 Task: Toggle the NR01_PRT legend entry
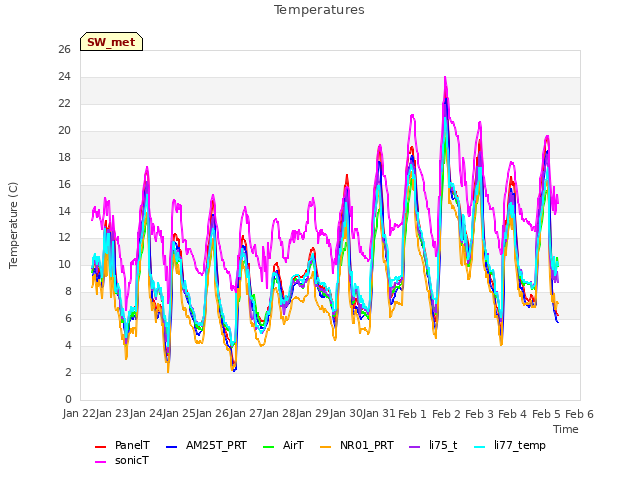point(357,446)
